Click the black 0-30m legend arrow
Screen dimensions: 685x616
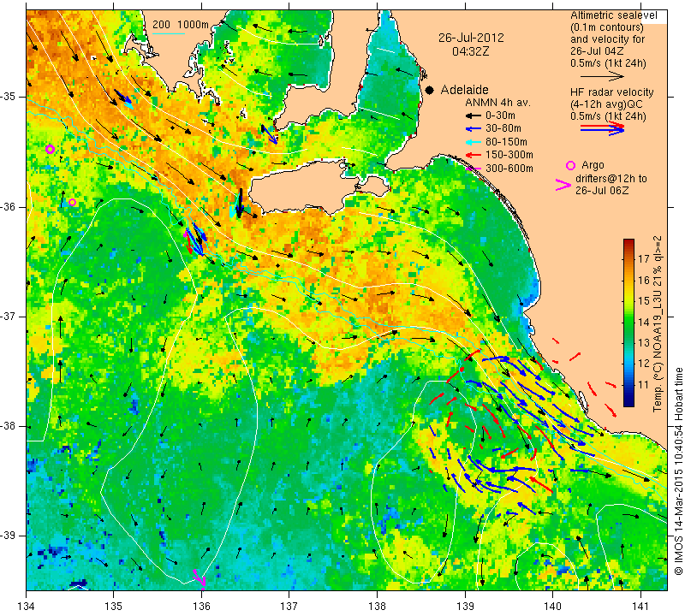(x=472, y=116)
